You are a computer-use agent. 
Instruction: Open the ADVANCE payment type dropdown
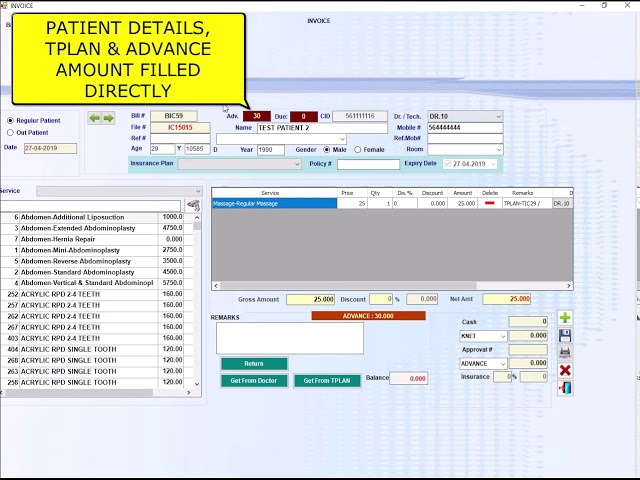tap(503, 364)
